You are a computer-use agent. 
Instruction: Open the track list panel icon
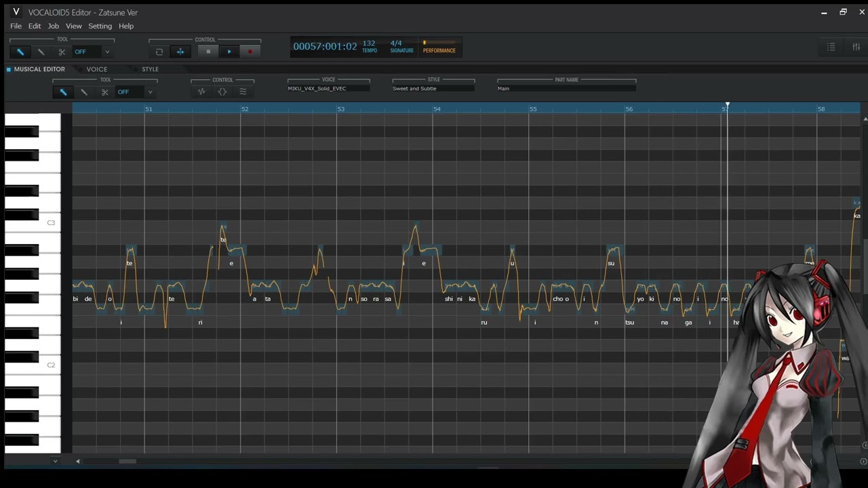point(831,47)
